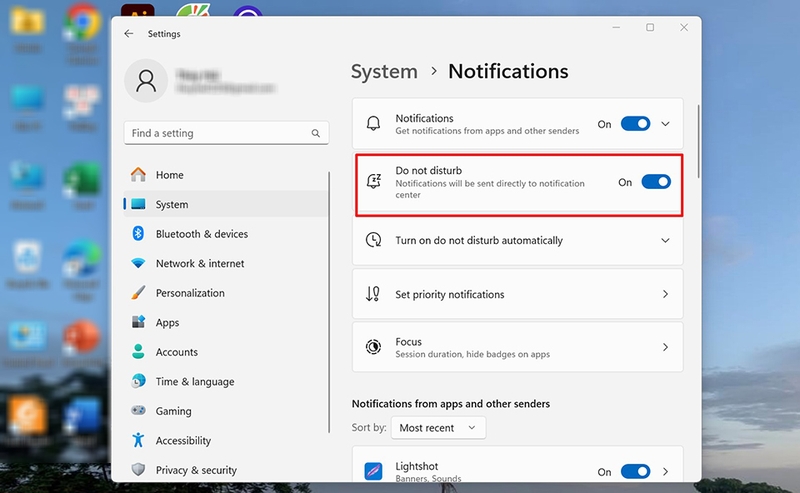Click the user profile avatar icon
Screen dimensions: 800x493
[x=146, y=81]
